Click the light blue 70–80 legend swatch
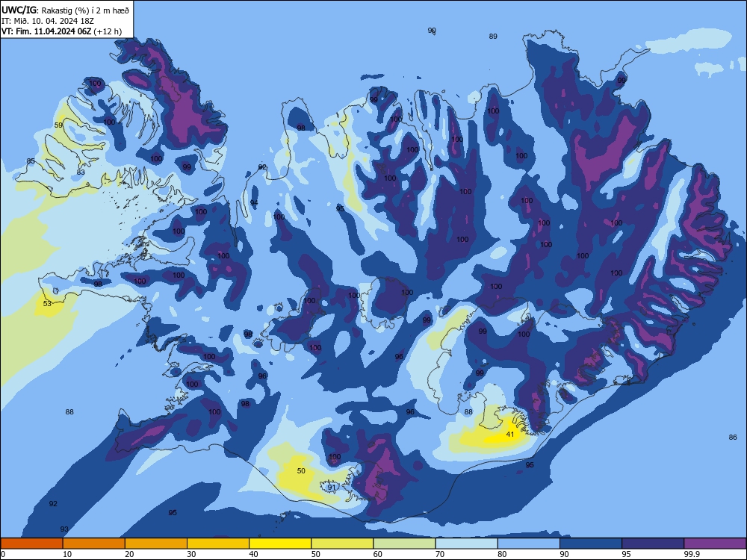This screenshot has width=747, height=560. point(466,544)
